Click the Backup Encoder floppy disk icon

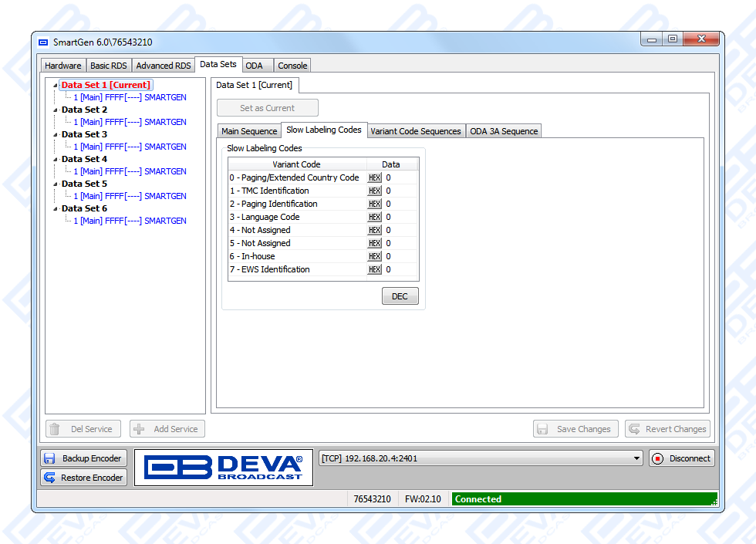pos(50,458)
